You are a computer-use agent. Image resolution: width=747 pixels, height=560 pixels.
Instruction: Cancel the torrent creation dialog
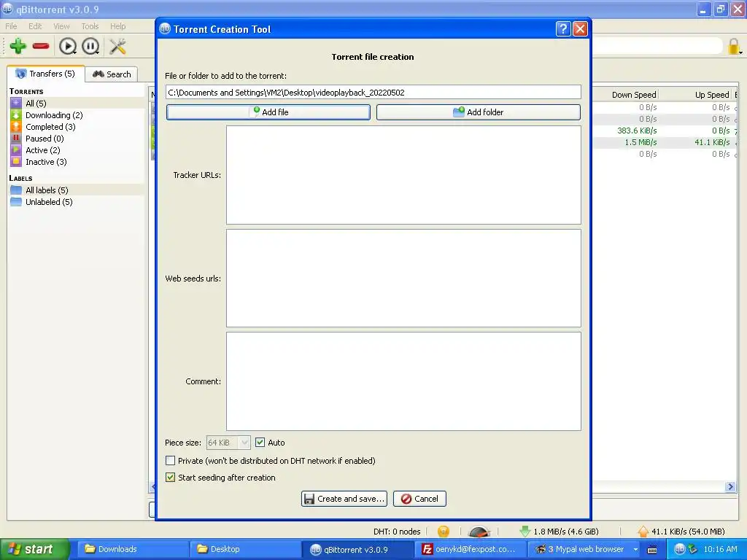419,499
